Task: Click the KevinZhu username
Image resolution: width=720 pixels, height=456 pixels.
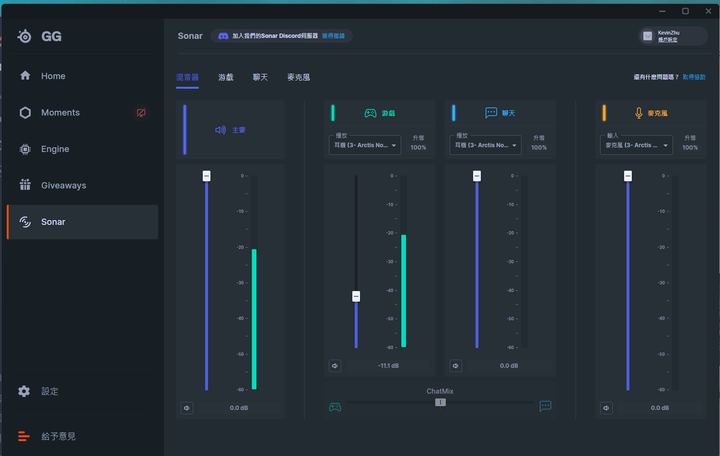Action: tap(669, 33)
